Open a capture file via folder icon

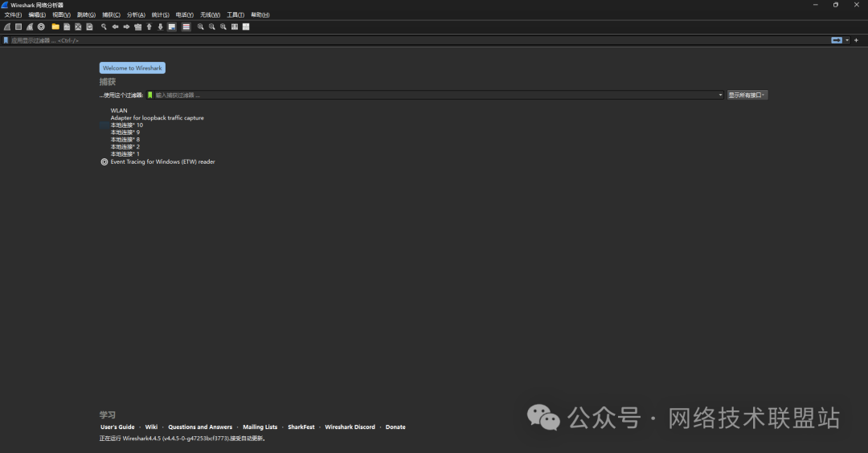click(55, 27)
